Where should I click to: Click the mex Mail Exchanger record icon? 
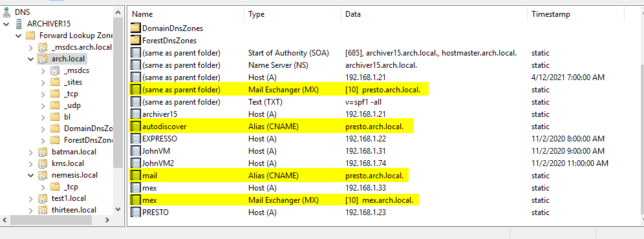(x=136, y=200)
